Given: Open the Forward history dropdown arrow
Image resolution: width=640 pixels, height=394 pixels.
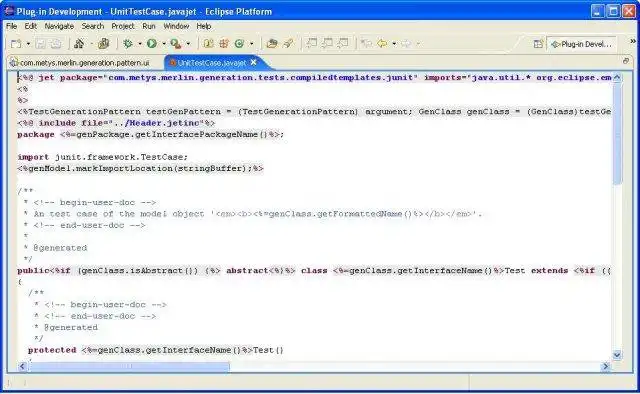Looking at the screenshot, I should pos(418,43).
